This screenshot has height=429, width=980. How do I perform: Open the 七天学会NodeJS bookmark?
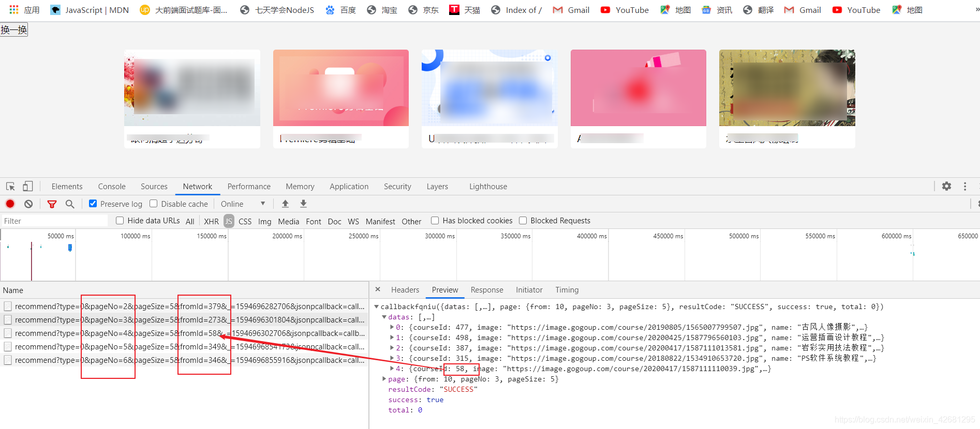(277, 10)
